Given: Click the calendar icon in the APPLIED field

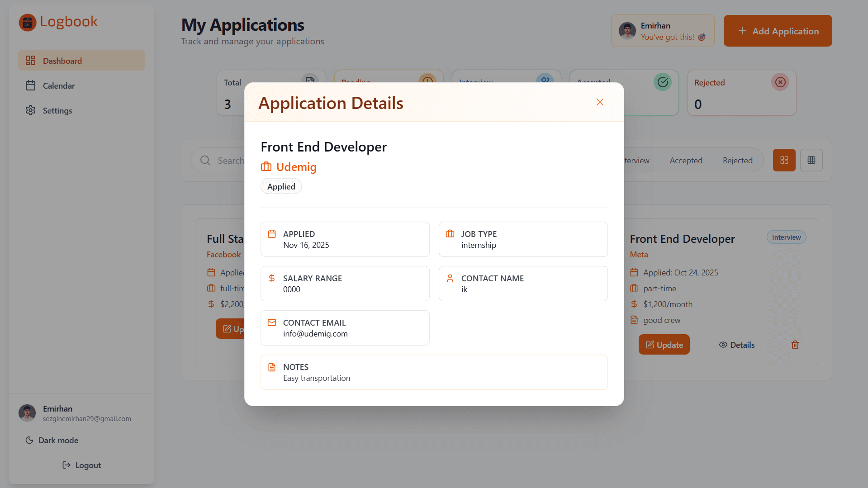Looking at the screenshot, I should (x=272, y=234).
